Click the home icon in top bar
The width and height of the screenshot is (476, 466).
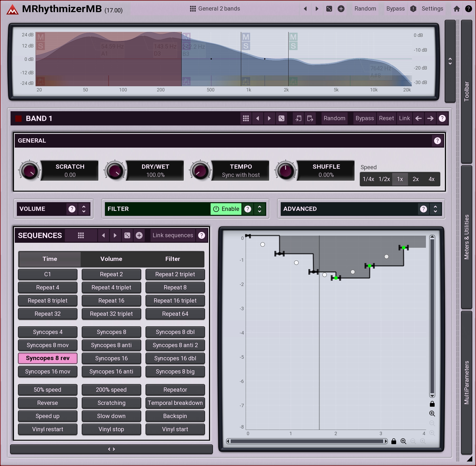coord(457,9)
